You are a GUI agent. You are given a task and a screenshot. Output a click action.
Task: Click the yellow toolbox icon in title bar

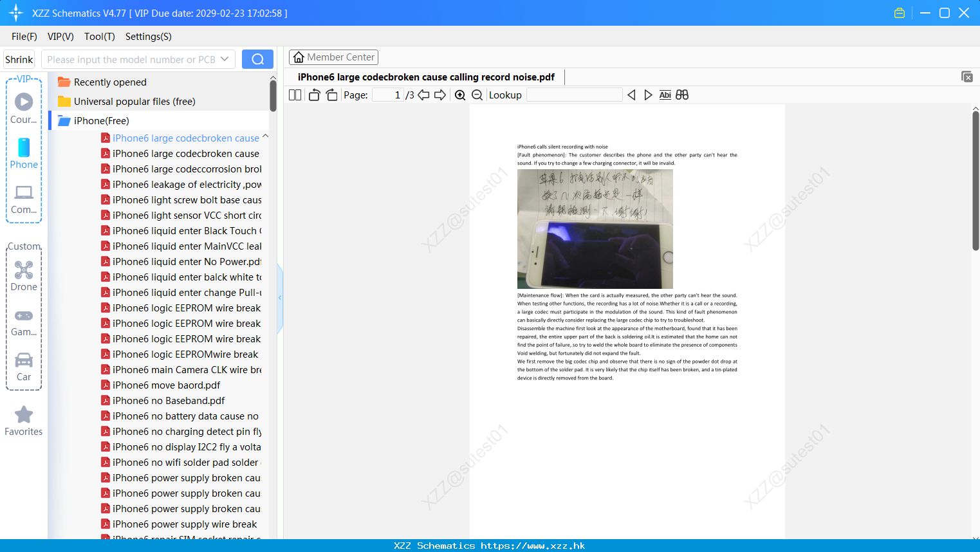[x=900, y=13]
